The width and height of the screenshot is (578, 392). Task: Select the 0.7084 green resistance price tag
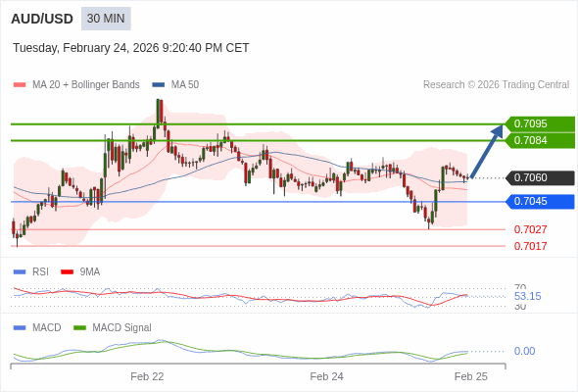pyautogui.click(x=540, y=140)
